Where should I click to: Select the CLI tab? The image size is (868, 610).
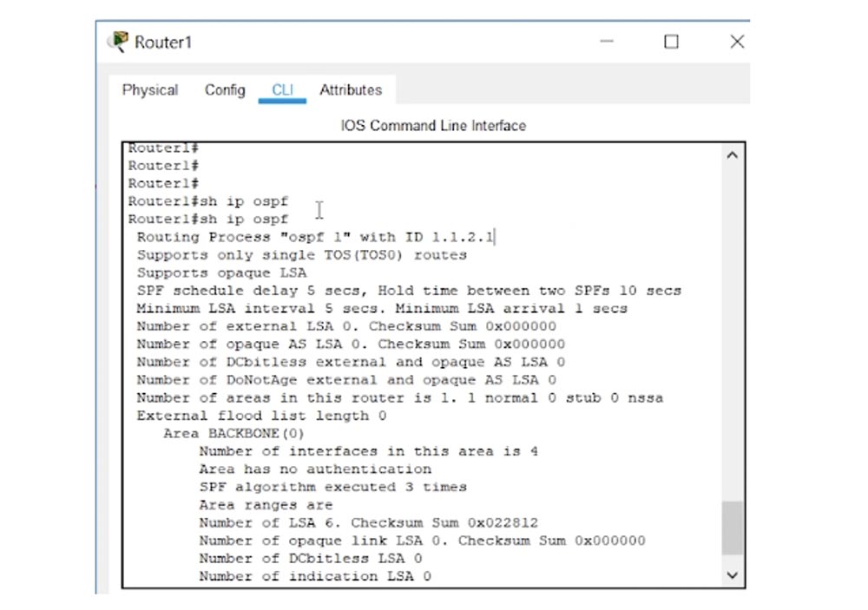pyautogui.click(x=281, y=89)
